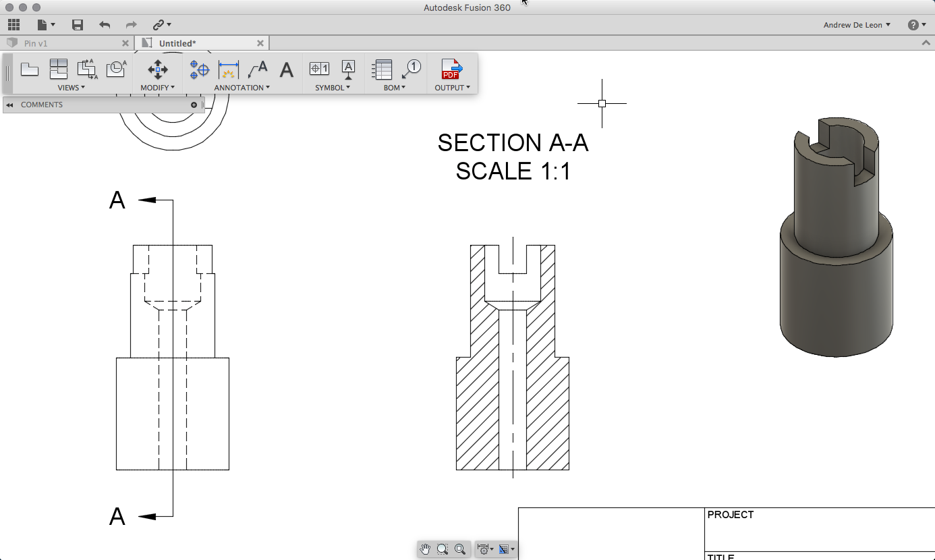Screen dimensions: 935x560
Task: Redo the last undone action
Action: (132, 25)
